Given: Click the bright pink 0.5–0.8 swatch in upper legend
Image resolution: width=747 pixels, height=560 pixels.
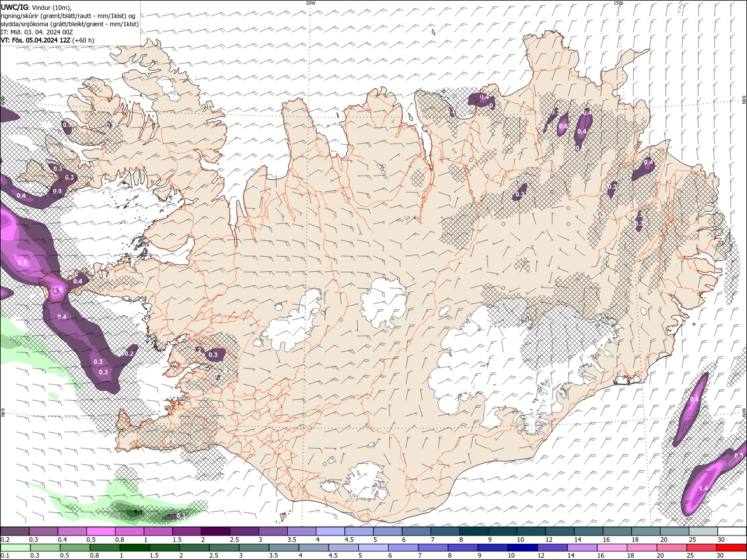Looking at the screenshot, I should point(100,531).
